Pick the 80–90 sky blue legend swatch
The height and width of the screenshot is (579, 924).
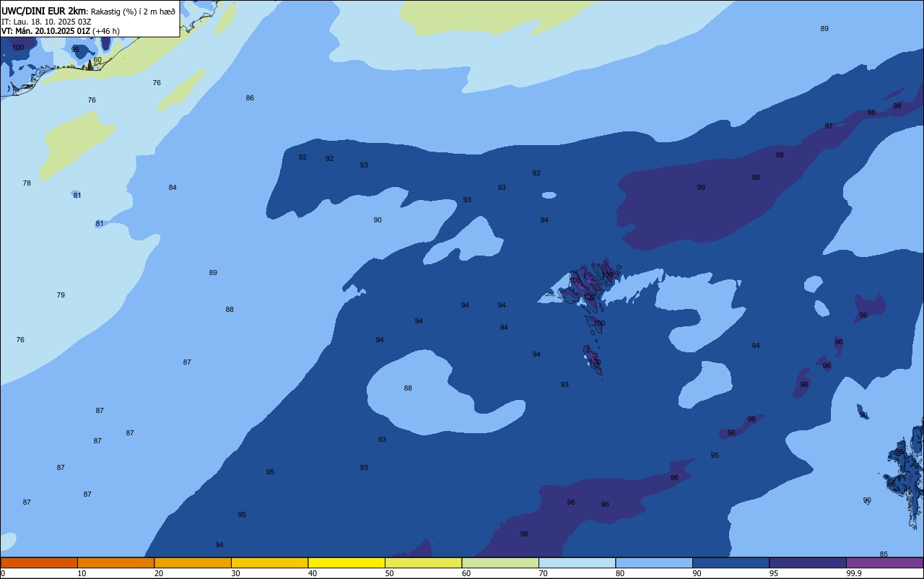coord(654,562)
